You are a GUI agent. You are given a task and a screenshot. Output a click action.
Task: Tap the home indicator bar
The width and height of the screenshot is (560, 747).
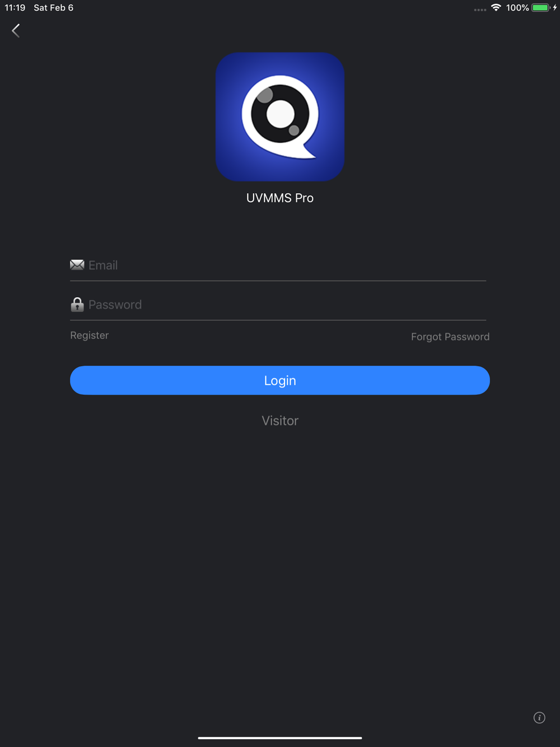tap(280, 738)
